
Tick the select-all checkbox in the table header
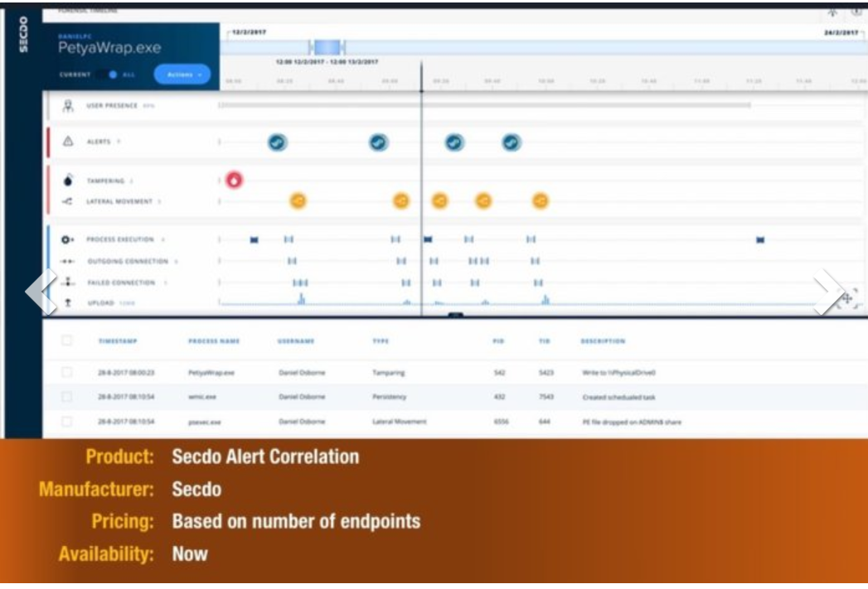tap(67, 340)
